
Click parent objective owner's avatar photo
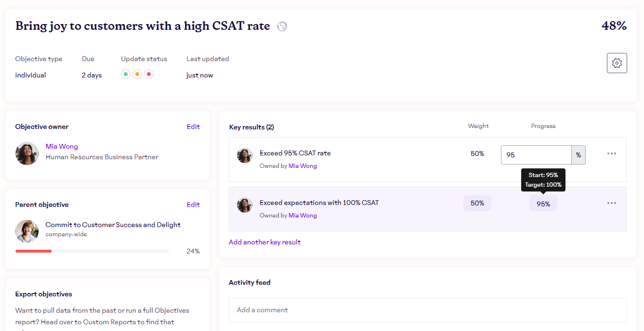click(x=27, y=231)
